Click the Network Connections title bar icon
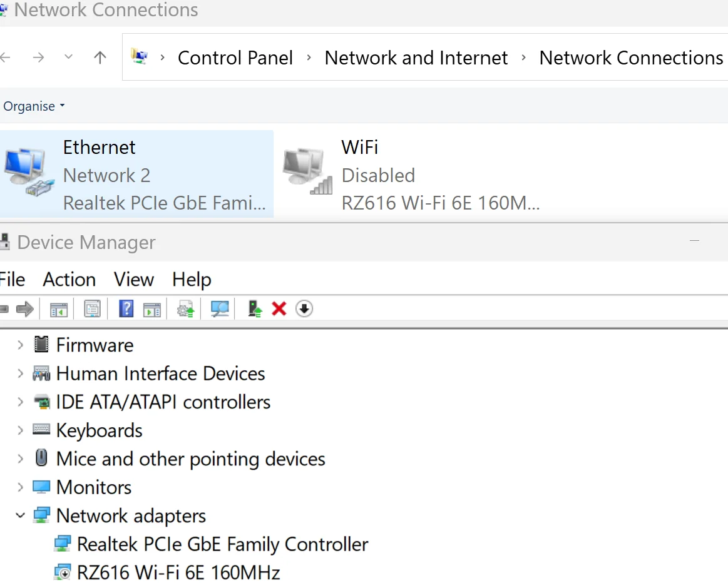 [x=3, y=10]
